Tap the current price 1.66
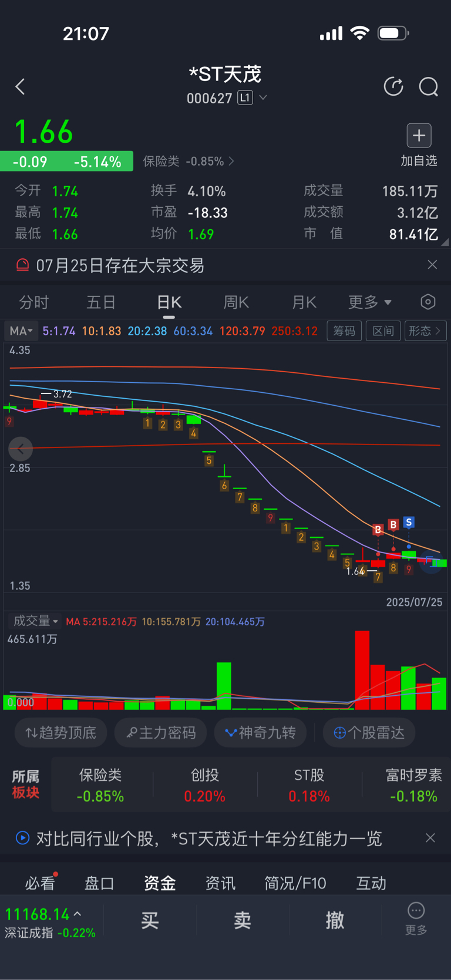451x980 pixels. [x=43, y=132]
